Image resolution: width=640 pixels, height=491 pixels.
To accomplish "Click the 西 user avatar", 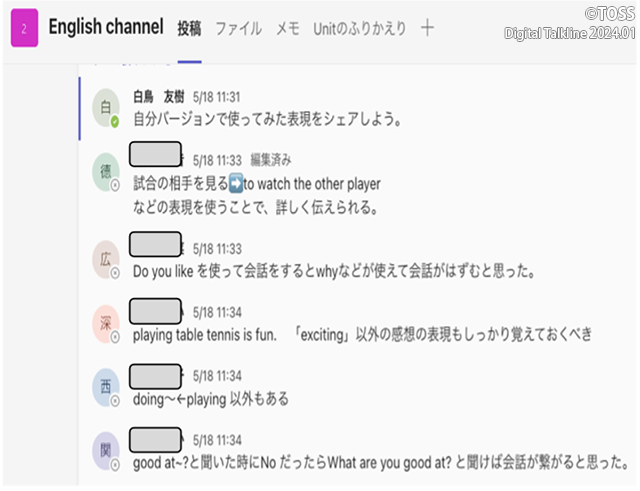I will click(104, 386).
